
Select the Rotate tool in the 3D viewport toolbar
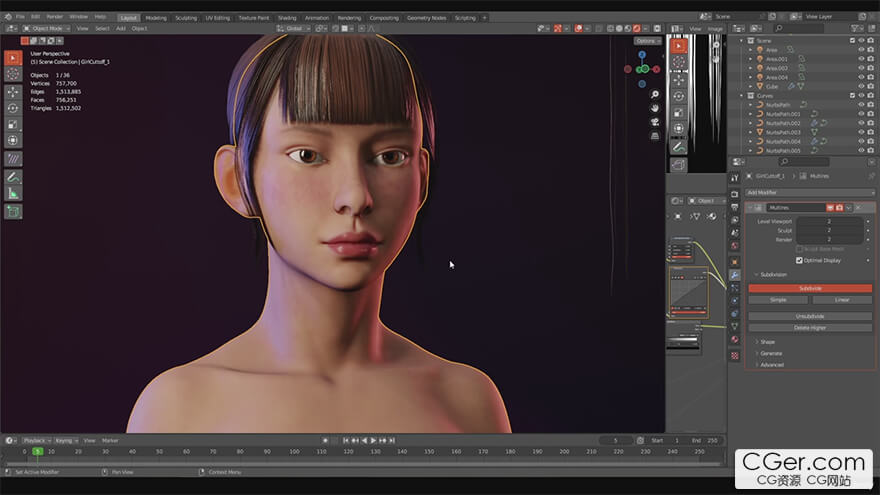[13, 108]
